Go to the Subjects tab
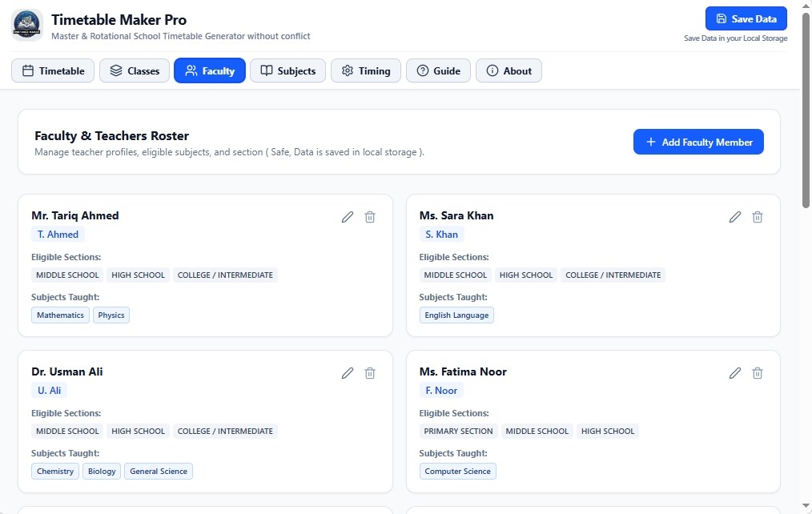The image size is (812, 514). [x=288, y=71]
